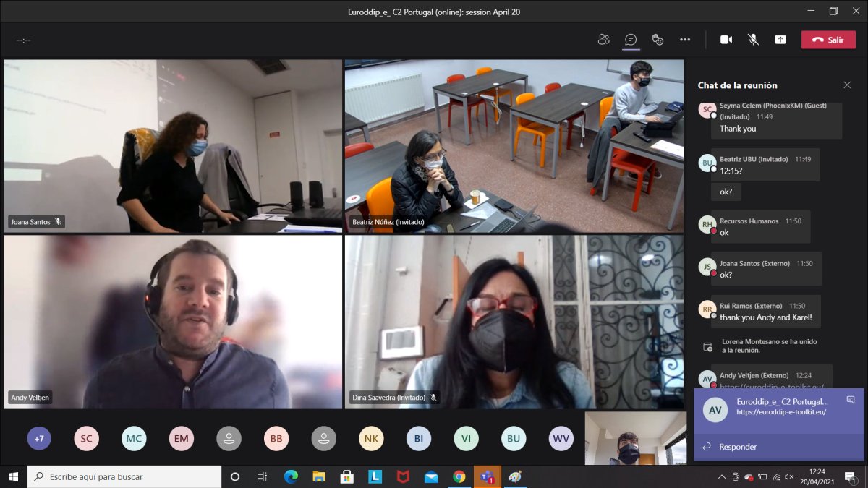The height and width of the screenshot is (488, 868).
Task: Click the Microsoft Teams taskbar icon
Action: [487, 477]
